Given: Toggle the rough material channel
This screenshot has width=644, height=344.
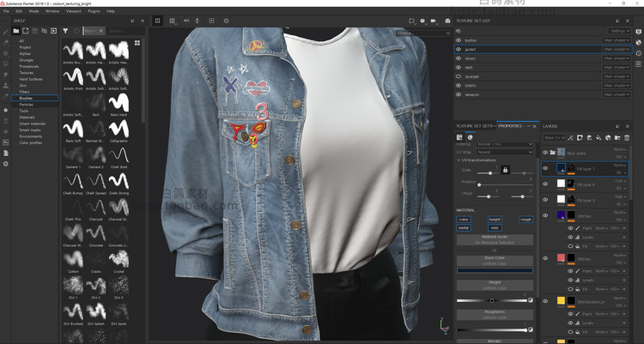Looking at the screenshot, I should pos(526,220).
